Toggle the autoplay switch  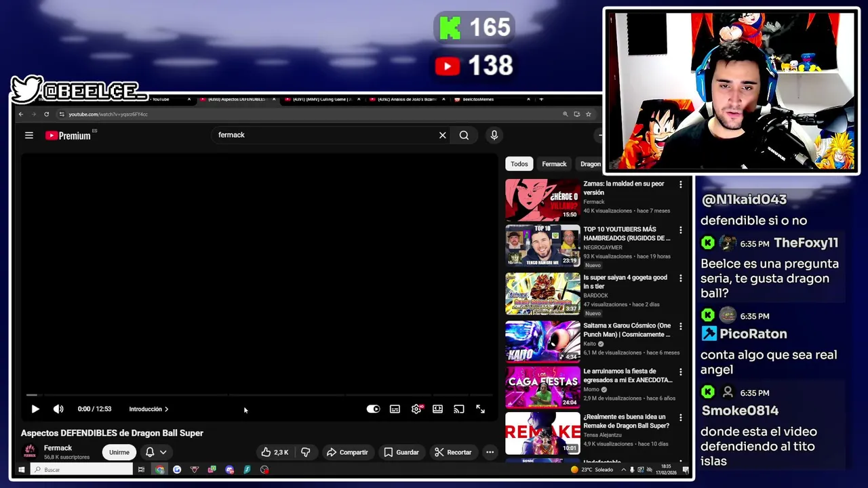[373, 409]
